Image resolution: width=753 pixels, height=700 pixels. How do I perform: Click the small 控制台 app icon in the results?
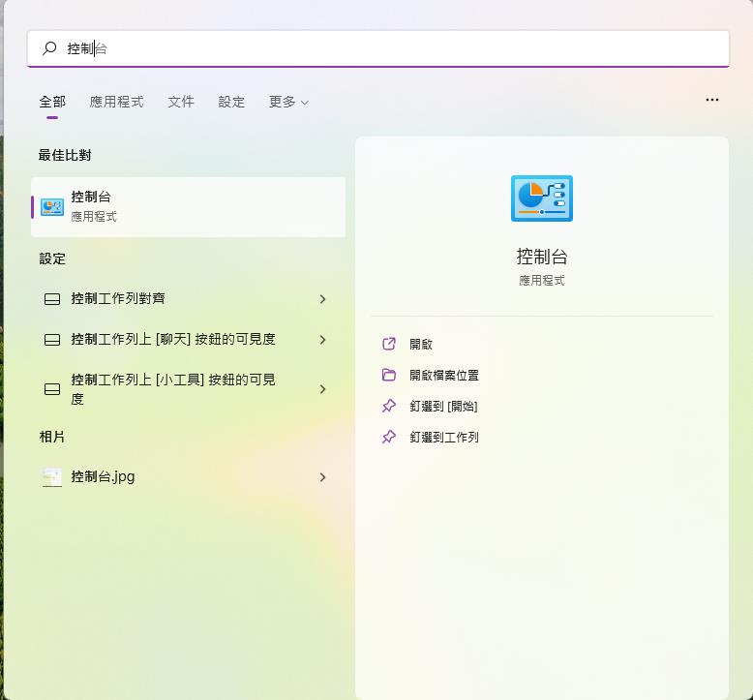pos(52,207)
